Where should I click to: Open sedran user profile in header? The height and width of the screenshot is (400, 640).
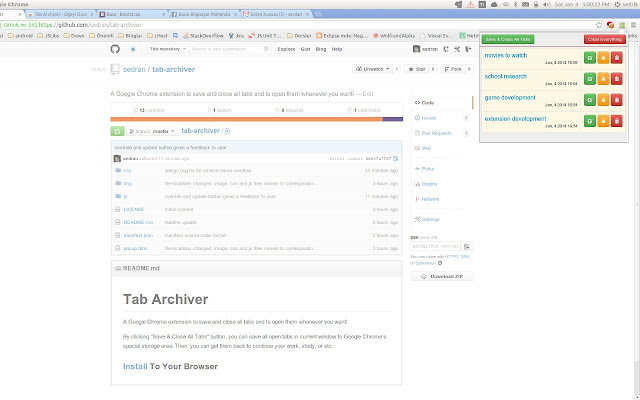tap(425, 49)
